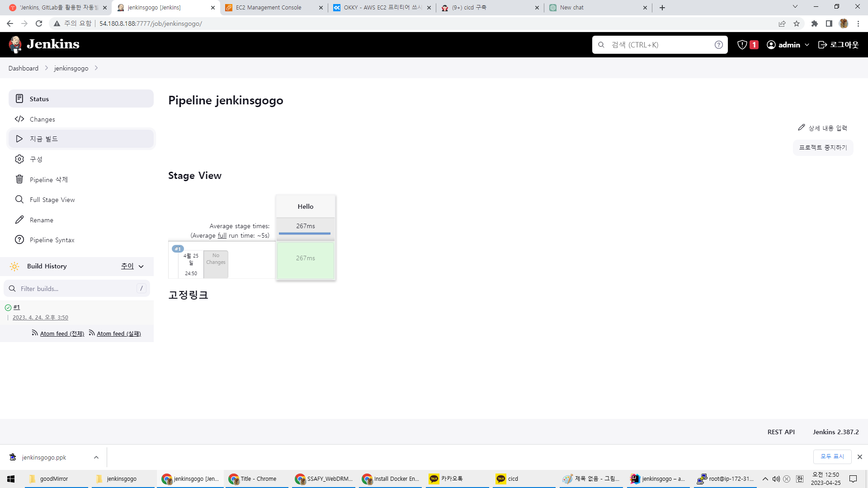Open Pipeline Syntax help item
Screen dimensions: 868x488
tap(19, 240)
